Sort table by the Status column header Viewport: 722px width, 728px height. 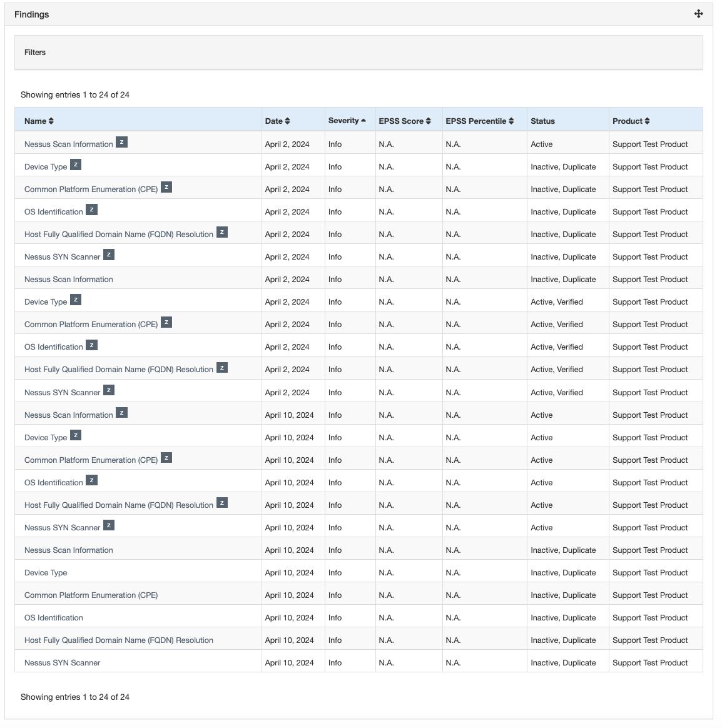coord(542,121)
